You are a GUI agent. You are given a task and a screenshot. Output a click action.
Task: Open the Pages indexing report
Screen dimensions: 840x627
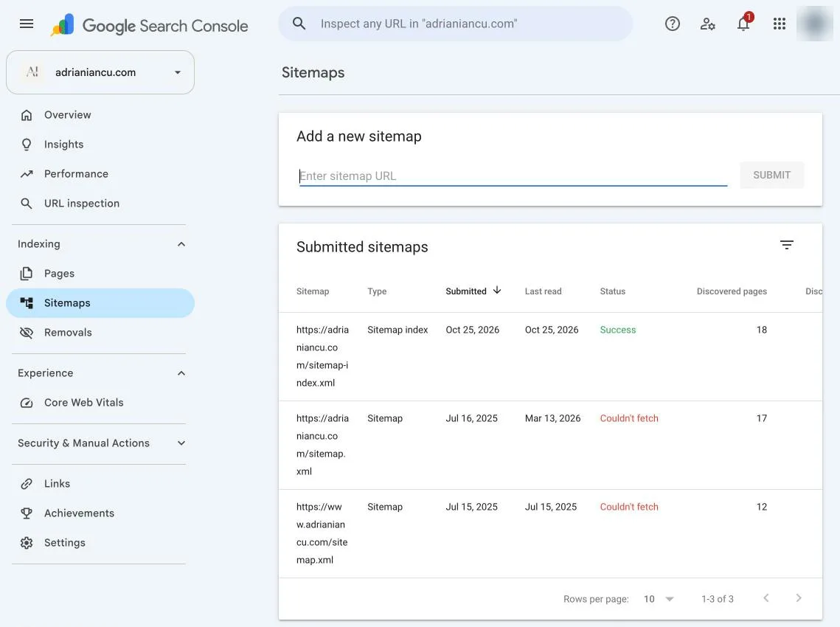[100, 274]
